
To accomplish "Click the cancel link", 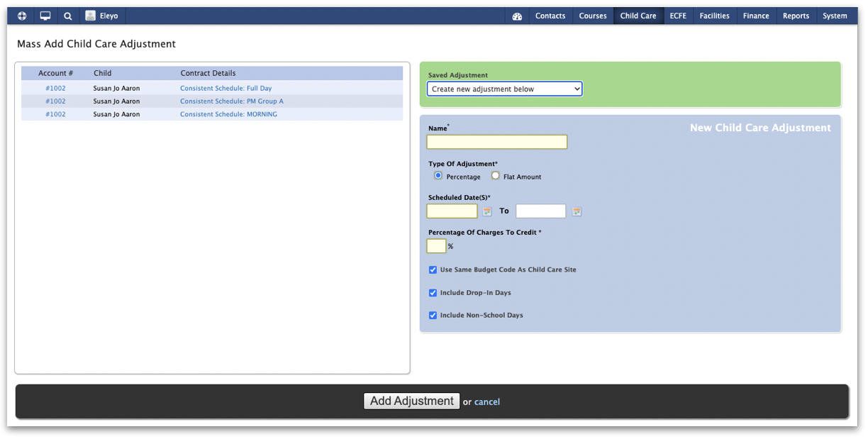I will click(x=486, y=402).
